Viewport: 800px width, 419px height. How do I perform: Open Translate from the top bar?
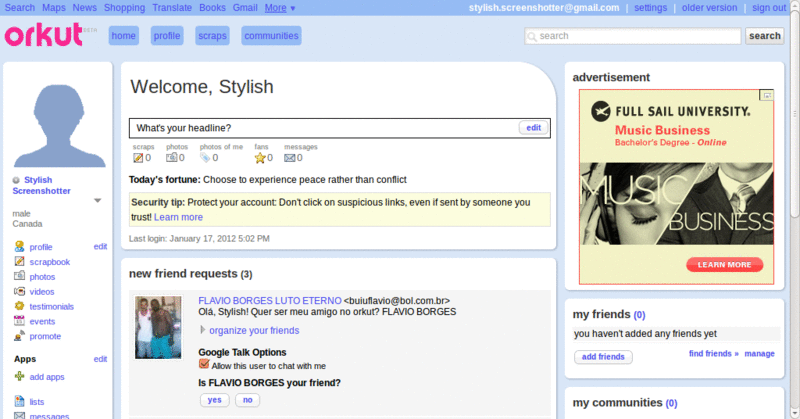pyautogui.click(x=172, y=8)
